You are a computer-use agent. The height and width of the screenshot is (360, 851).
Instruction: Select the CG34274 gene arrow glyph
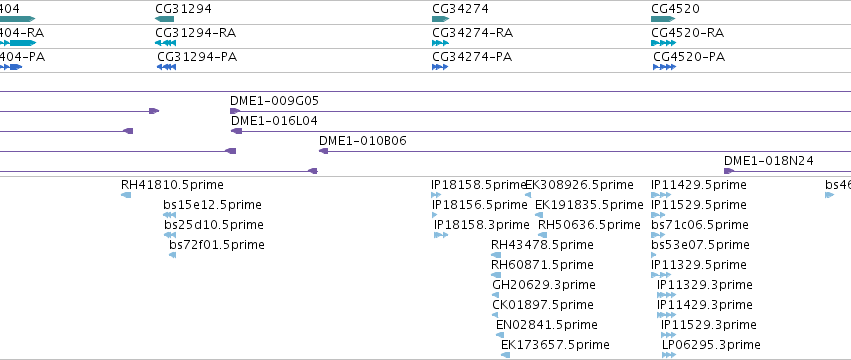(x=441, y=19)
